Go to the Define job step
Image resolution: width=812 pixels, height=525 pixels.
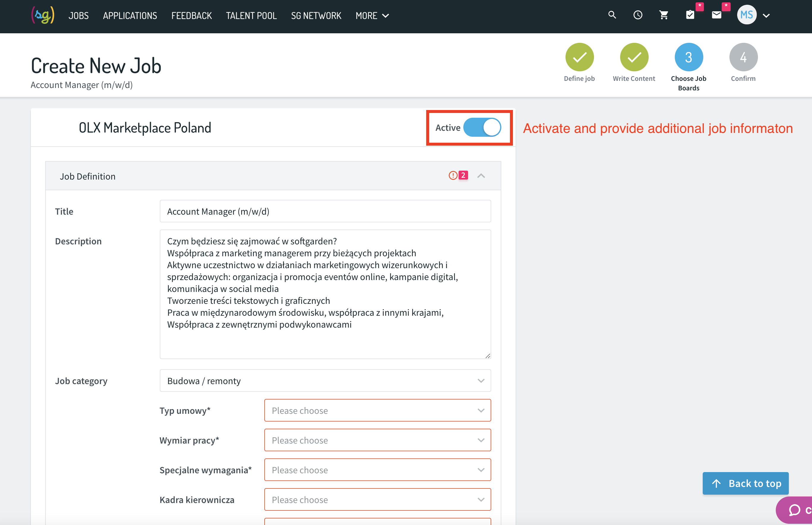click(579, 63)
